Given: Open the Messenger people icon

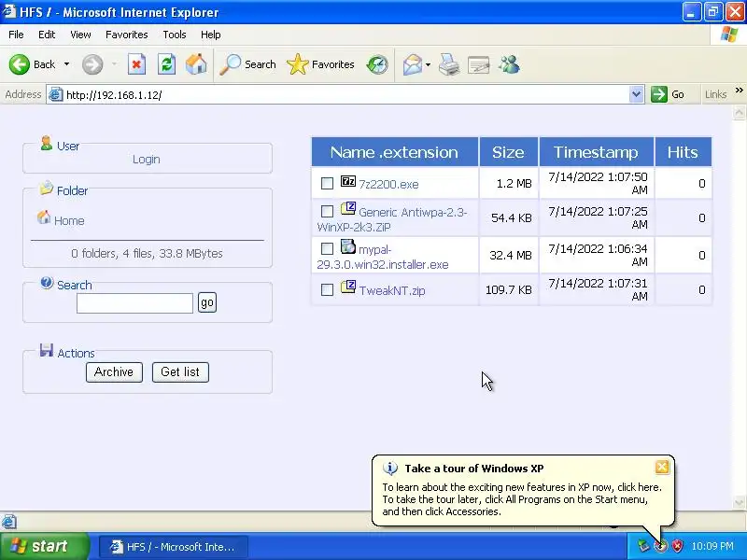Looking at the screenshot, I should click(x=509, y=64).
